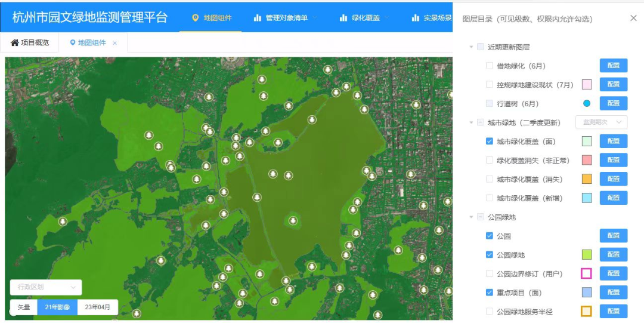Check 城市绿化覆盖 (新增) layer
Image resolution: width=644 pixels, height=323 pixels.
tap(490, 198)
